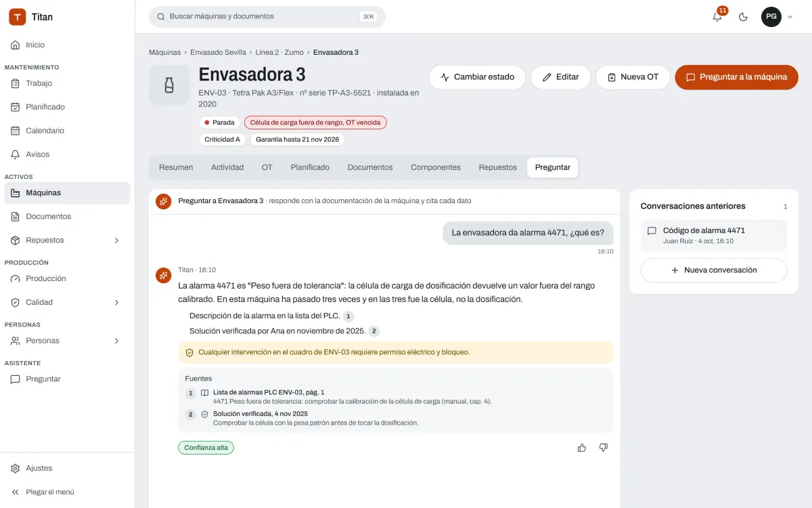
Task: Collapse the sidebar with Plegar el menú
Action: [x=67, y=492]
